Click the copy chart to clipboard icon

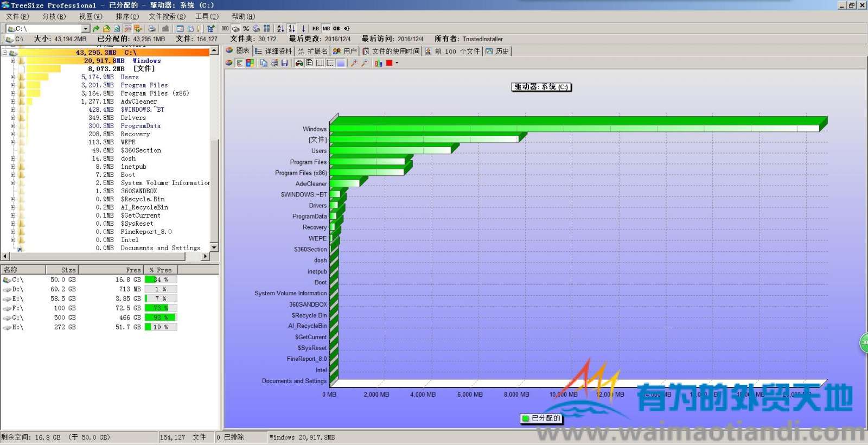coord(264,63)
